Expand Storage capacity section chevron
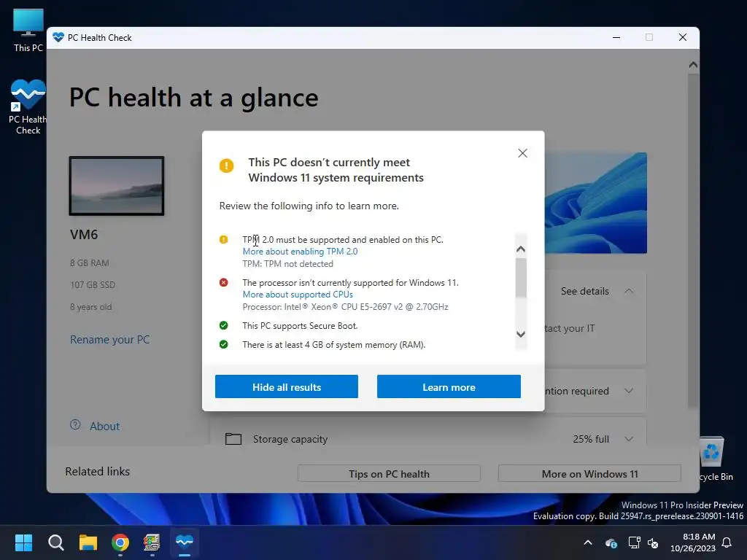 click(x=629, y=439)
